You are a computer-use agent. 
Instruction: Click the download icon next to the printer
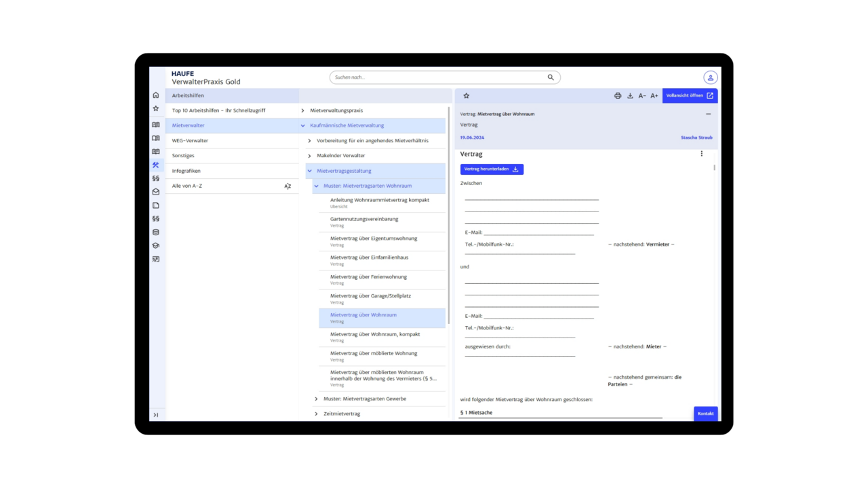pyautogui.click(x=630, y=96)
